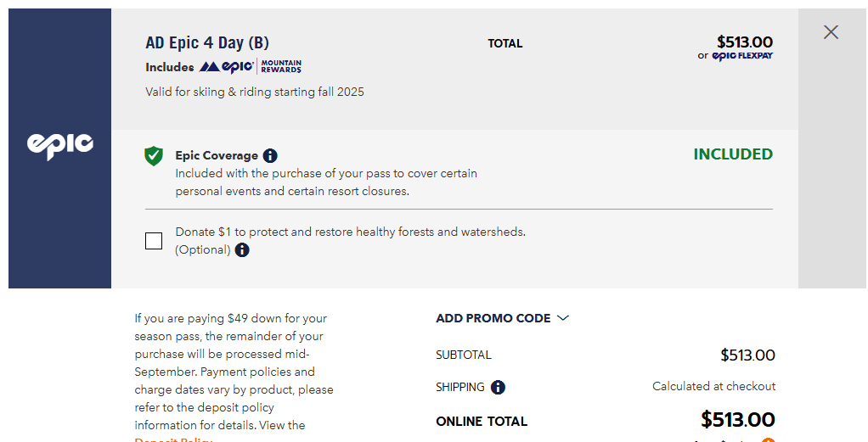Open the Deposit Policy link

173,440
